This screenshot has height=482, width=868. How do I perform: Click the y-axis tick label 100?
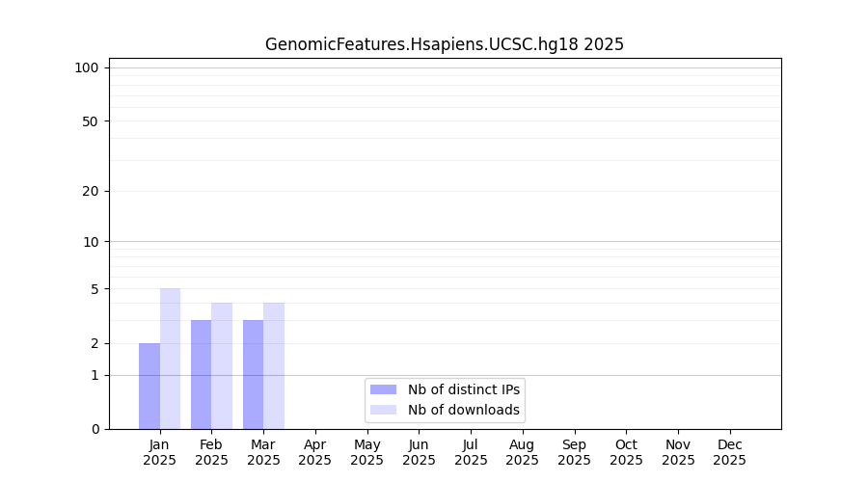click(87, 67)
